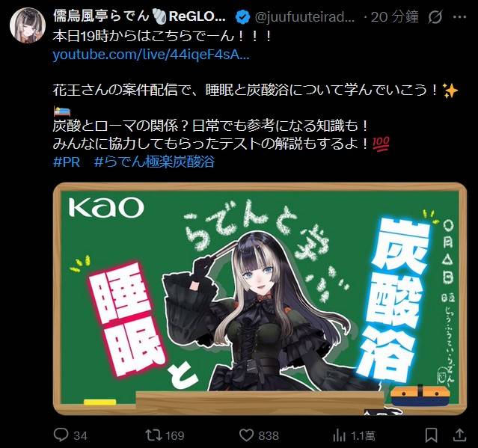Image resolution: width=478 pixels, height=448 pixels.
Task: Click the Grok slashed-circle icon
Action: (x=435, y=16)
